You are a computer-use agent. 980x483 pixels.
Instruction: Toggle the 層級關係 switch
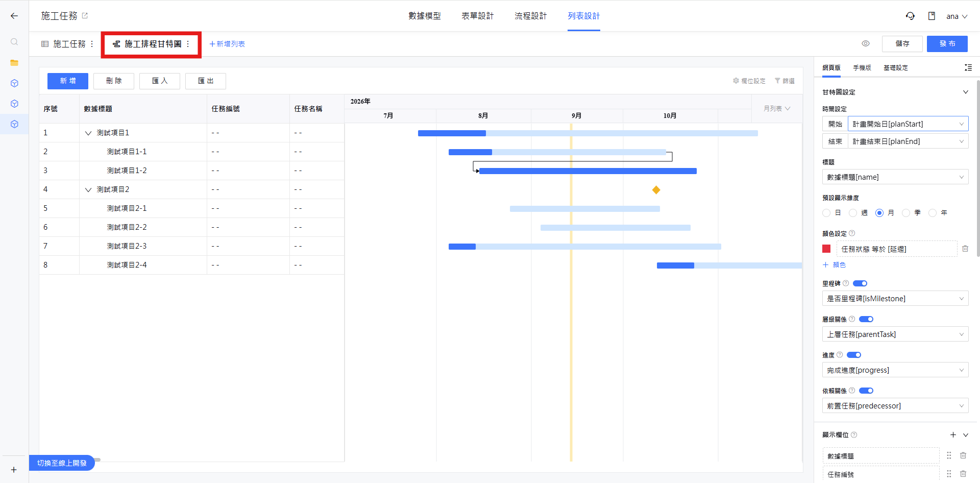(x=866, y=319)
